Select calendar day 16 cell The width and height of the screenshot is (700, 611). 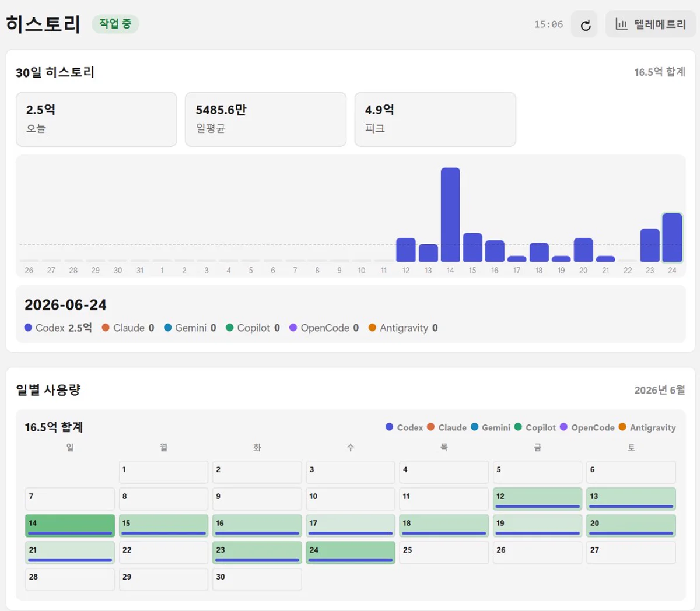257,525
